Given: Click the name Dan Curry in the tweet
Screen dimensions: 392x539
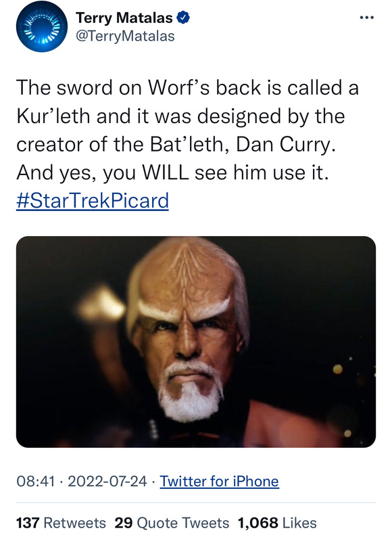Looking at the screenshot, I should click(285, 144).
